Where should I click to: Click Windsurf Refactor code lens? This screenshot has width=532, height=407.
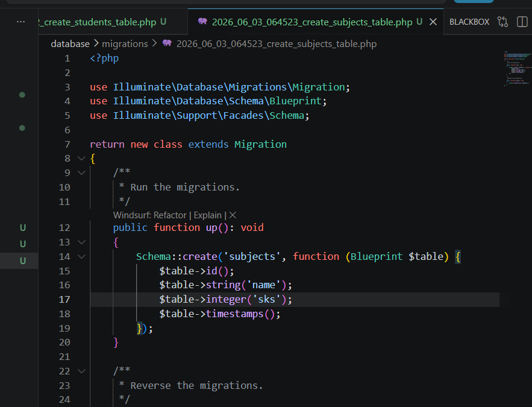(170, 215)
